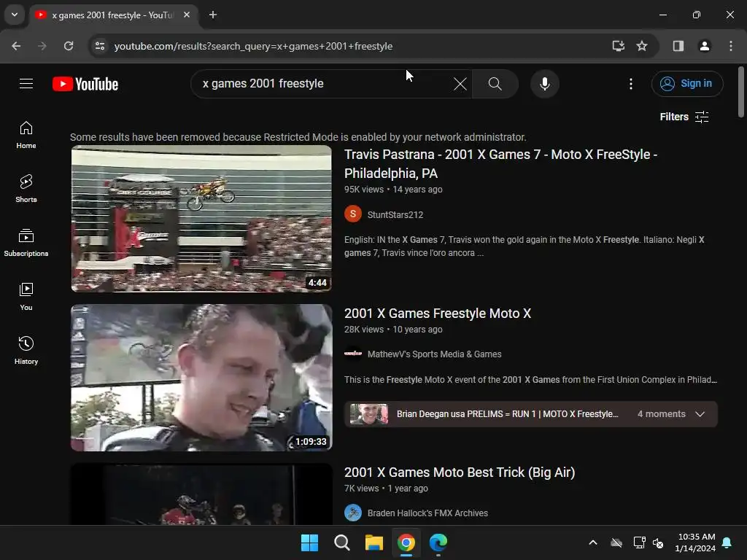This screenshot has height=560, width=747.
Task: Open Brian Deegan PRELIMS moment thumbnail
Action: click(x=369, y=414)
